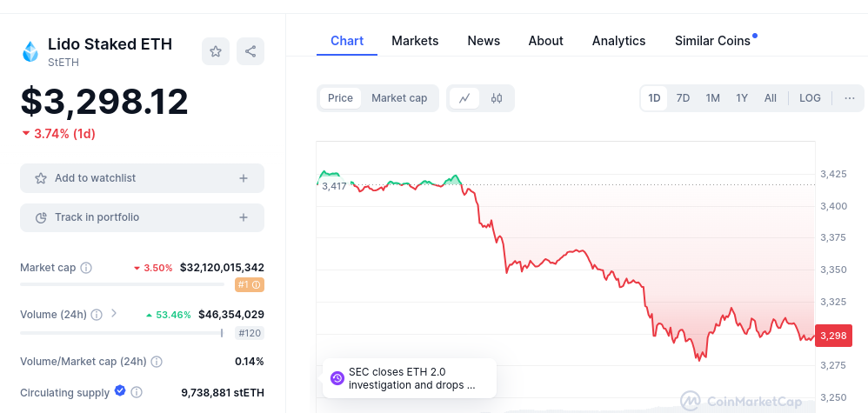Click Track in portfolio button

tap(142, 217)
